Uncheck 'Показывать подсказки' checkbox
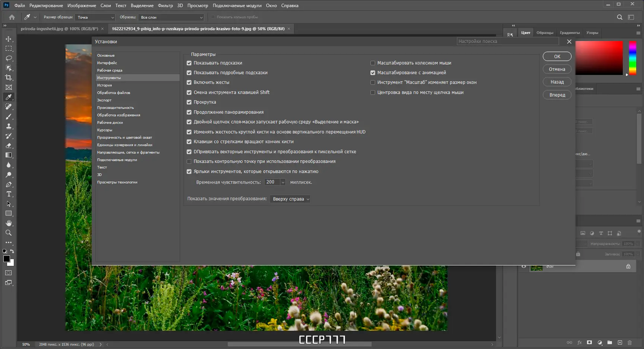 (189, 63)
